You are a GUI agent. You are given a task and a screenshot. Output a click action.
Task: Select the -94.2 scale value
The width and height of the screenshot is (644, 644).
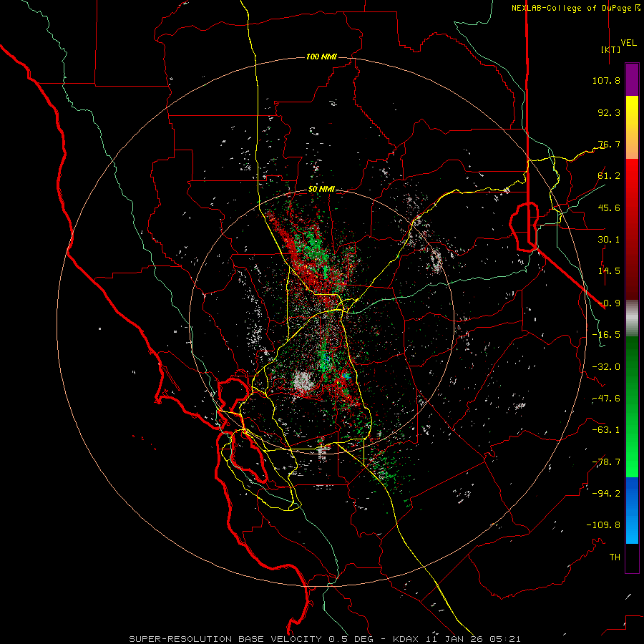606,494
